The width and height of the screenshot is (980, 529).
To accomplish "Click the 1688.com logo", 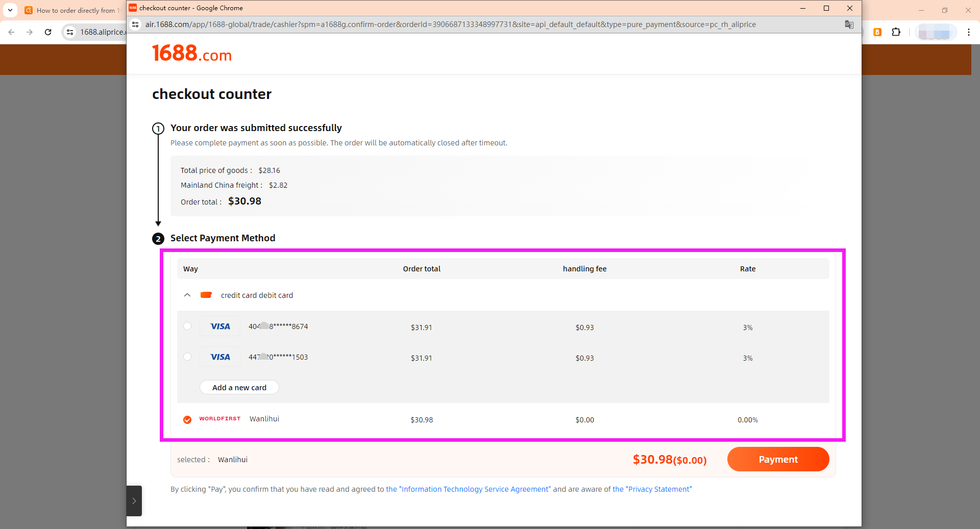I will click(192, 54).
